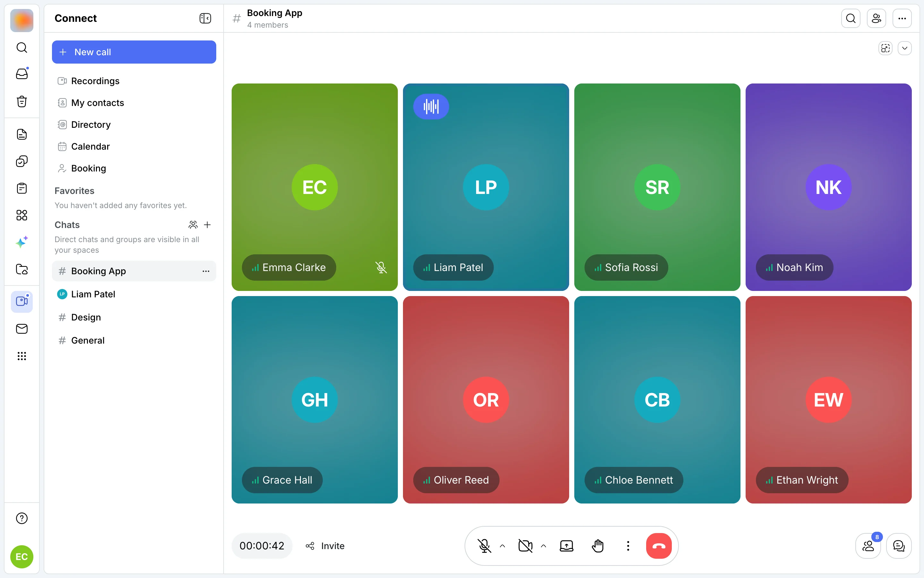Open the group people icon beside Chats
This screenshot has width=924, height=578.
tap(193, 225)
